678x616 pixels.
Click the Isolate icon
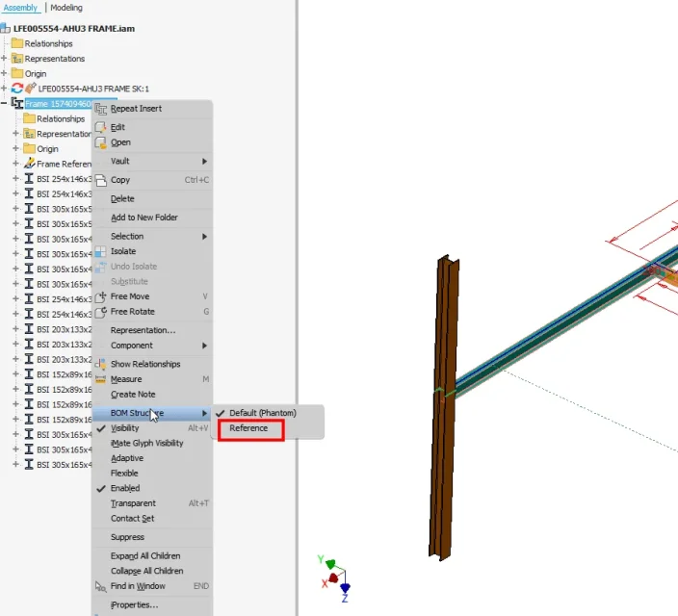click(100, 251)
